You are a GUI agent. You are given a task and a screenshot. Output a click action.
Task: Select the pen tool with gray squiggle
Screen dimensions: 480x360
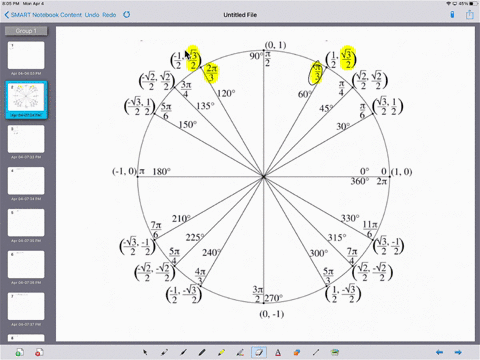[x=240, y=352]
